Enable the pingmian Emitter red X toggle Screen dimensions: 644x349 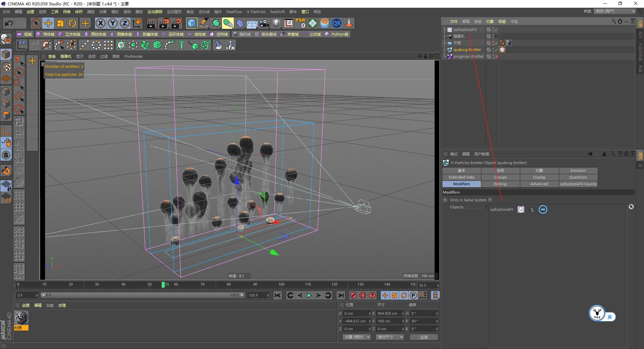pyautogui.click(x=496, y=56)
